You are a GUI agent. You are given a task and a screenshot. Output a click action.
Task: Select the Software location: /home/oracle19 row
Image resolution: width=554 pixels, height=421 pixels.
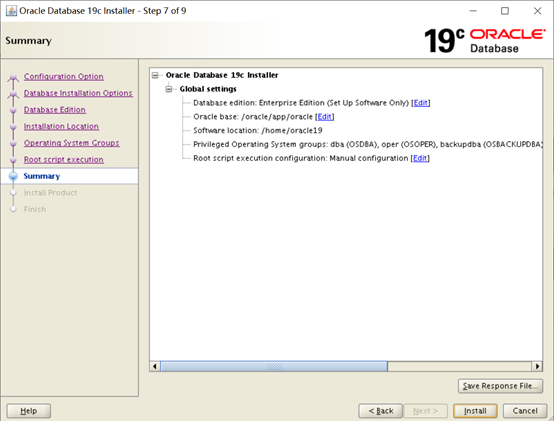coord(258,131)
